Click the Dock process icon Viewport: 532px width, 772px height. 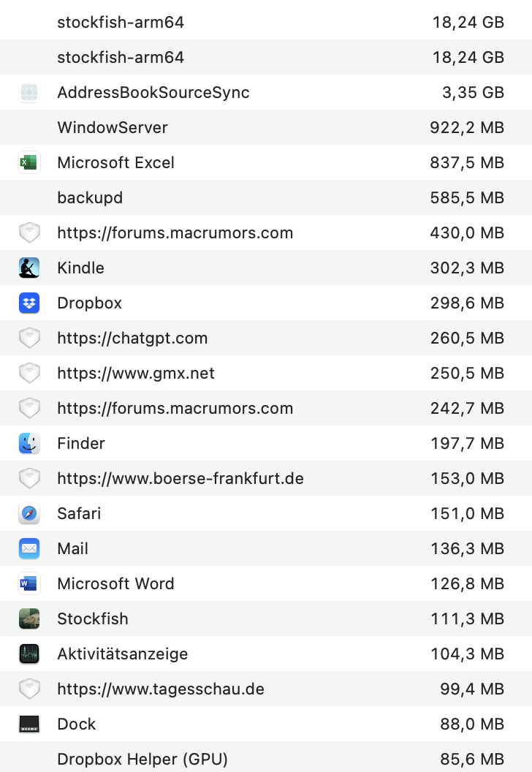point(29,724)
